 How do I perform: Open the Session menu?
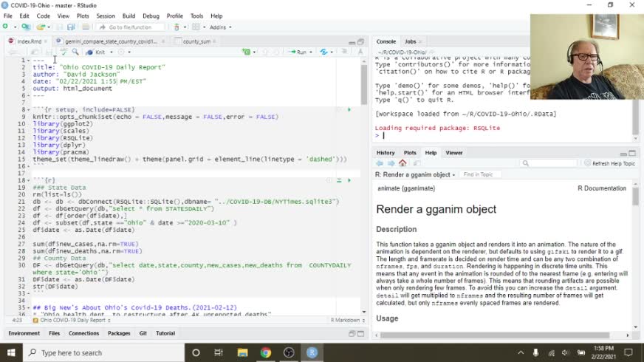click(x=106, y=16)
